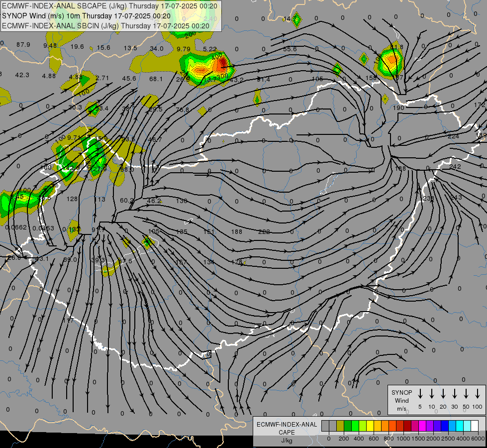This screenshot has height=448, width=487.
Task: Click the 46.2 value on the map
Action: [154, 201]
